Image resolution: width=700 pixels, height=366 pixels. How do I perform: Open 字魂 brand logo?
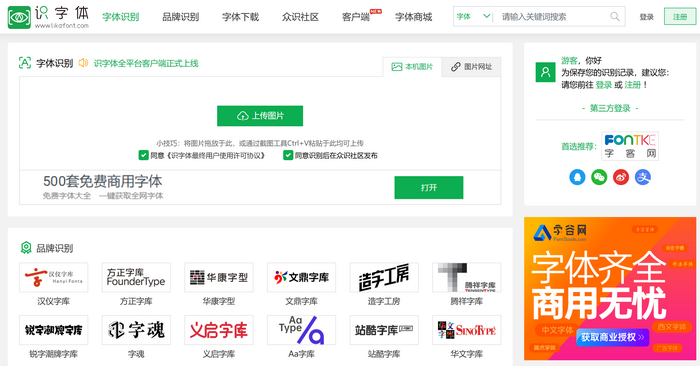coord(136,330)
